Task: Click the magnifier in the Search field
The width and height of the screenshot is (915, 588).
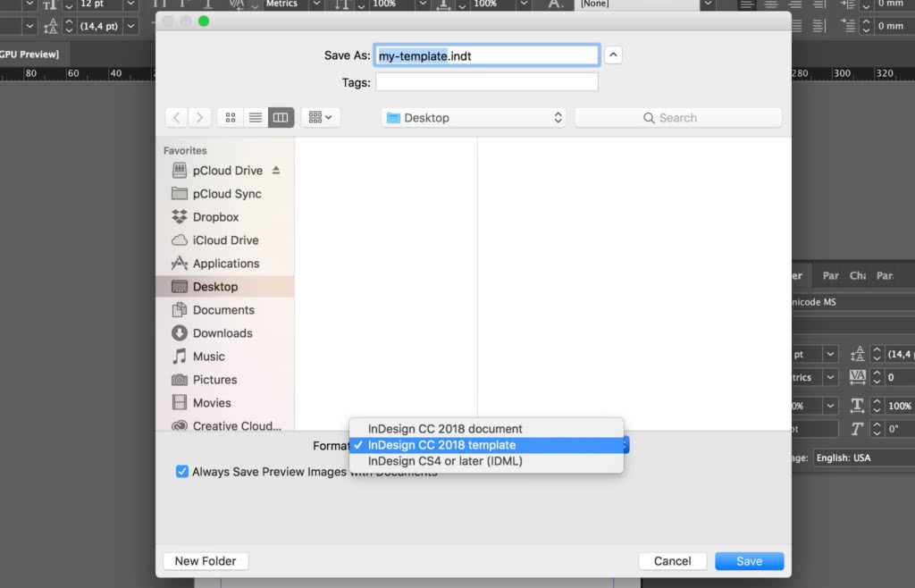Action: (649, 118)
